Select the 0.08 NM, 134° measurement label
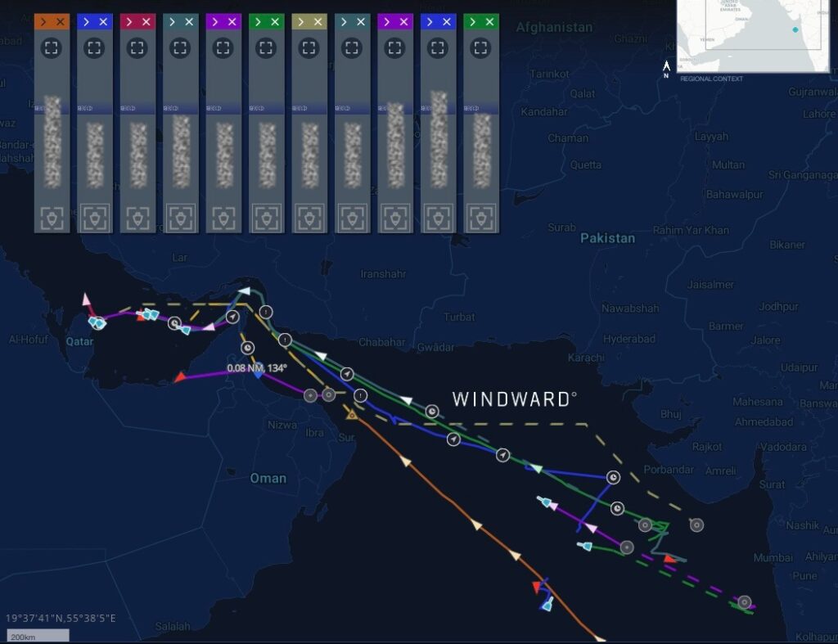 [256, 367]
